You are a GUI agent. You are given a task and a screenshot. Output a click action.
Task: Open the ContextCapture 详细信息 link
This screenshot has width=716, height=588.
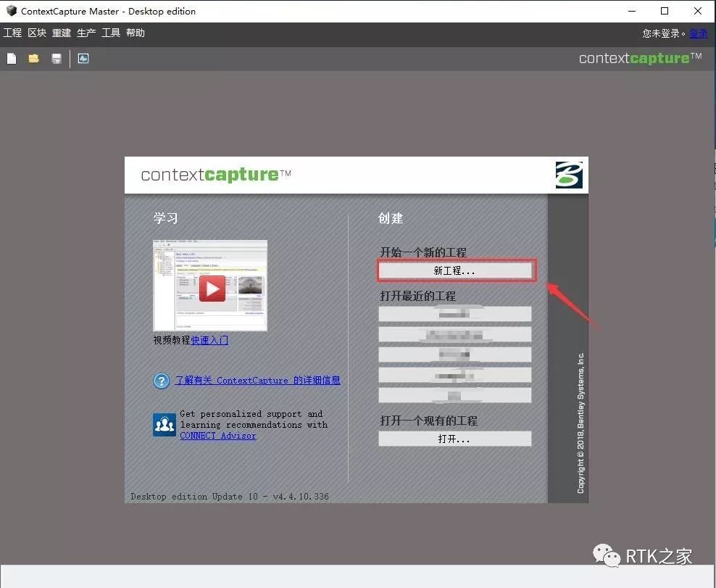click(x=258, y=380)
